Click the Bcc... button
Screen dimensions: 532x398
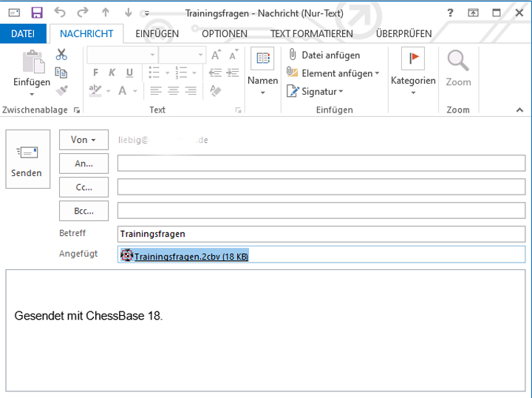(83, 211)
